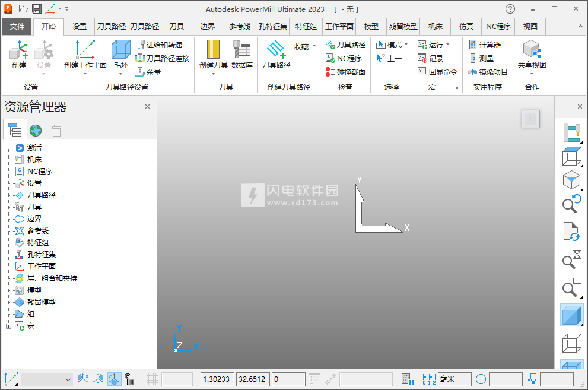Close the 资源管理器 panel

tap(147, 107)
